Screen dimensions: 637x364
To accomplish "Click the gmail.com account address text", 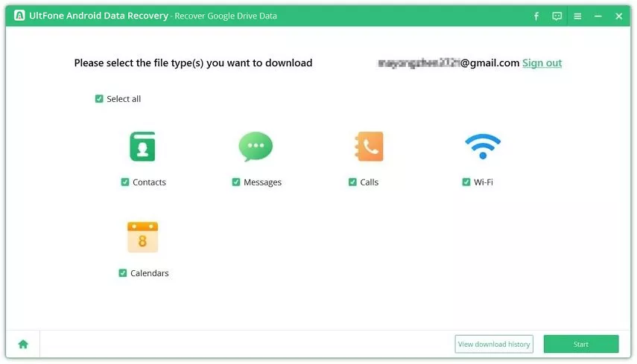I will click(x=449, y=63).
